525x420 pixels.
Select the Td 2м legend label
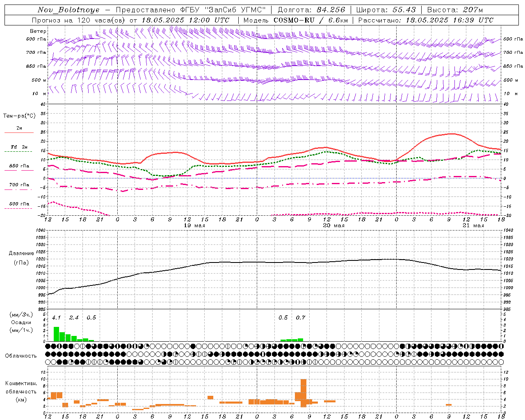19,147
